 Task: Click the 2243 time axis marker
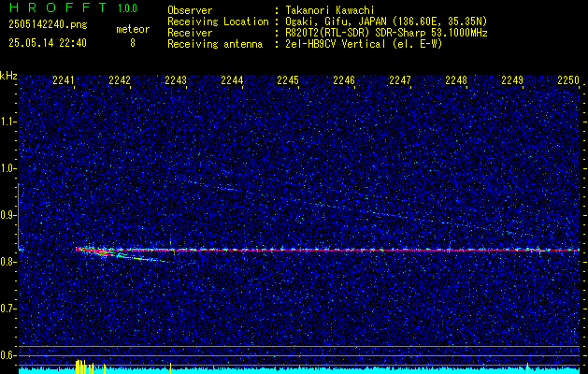click(x=176, y=80)
